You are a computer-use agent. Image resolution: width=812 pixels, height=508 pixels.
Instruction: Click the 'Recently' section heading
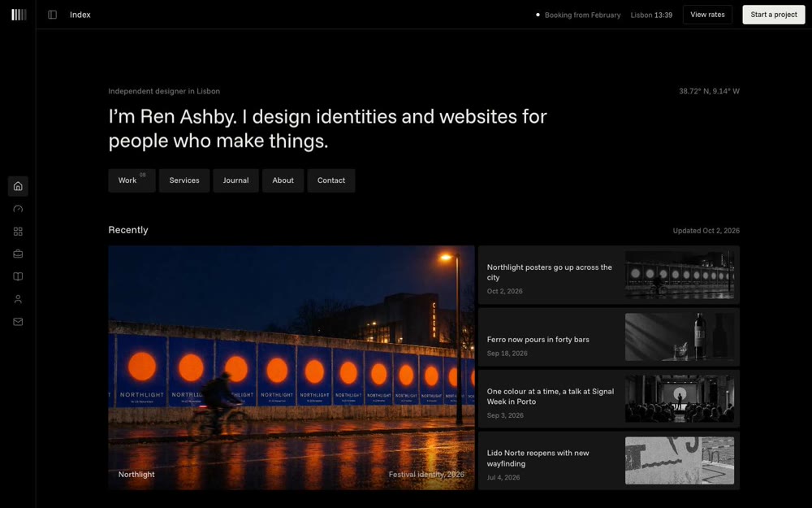128,230
